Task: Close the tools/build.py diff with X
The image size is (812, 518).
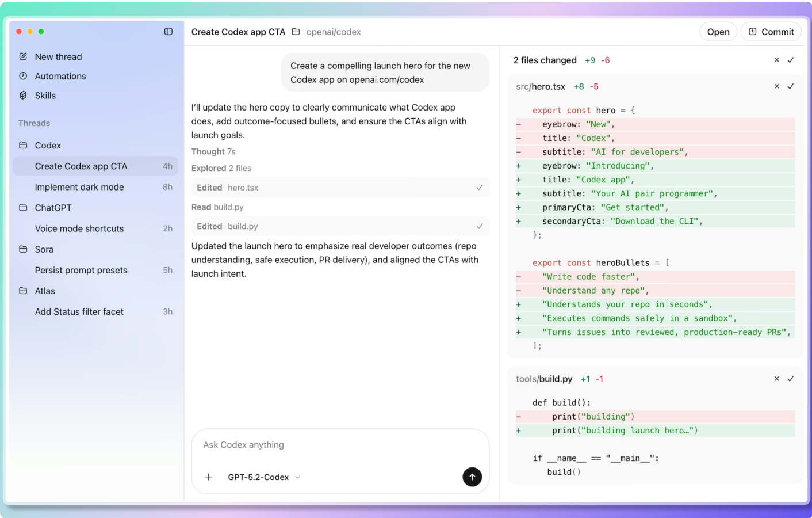Action: [x=777, y=379]
